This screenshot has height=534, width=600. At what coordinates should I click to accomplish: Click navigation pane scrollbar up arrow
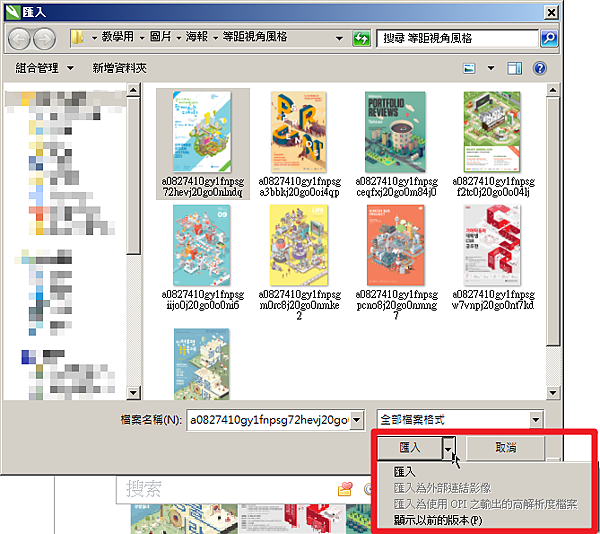(x=133, y=90)
